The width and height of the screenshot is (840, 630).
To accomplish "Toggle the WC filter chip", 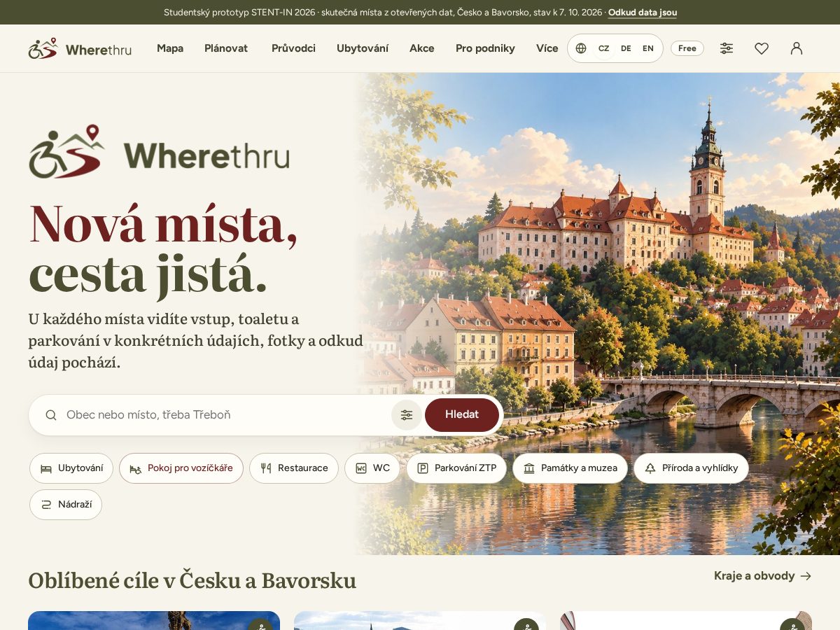I will [372, 468].
